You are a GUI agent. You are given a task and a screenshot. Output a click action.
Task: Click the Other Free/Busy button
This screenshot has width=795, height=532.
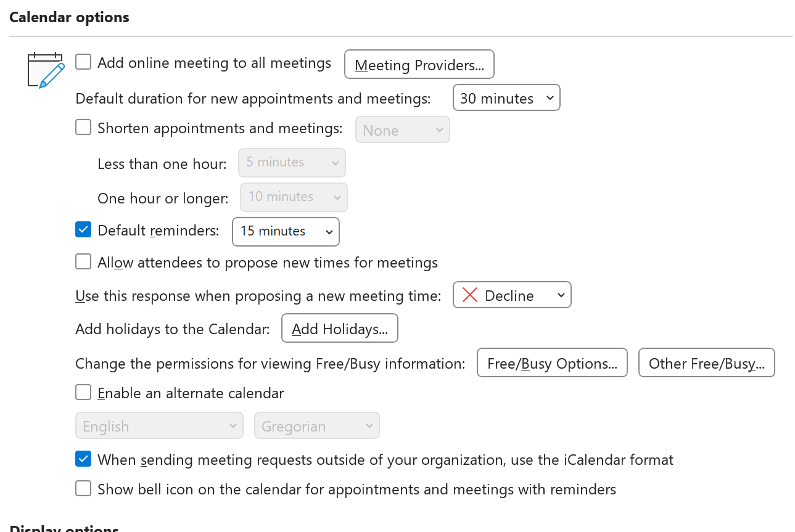pyautogui.click(x=706, y=362)
